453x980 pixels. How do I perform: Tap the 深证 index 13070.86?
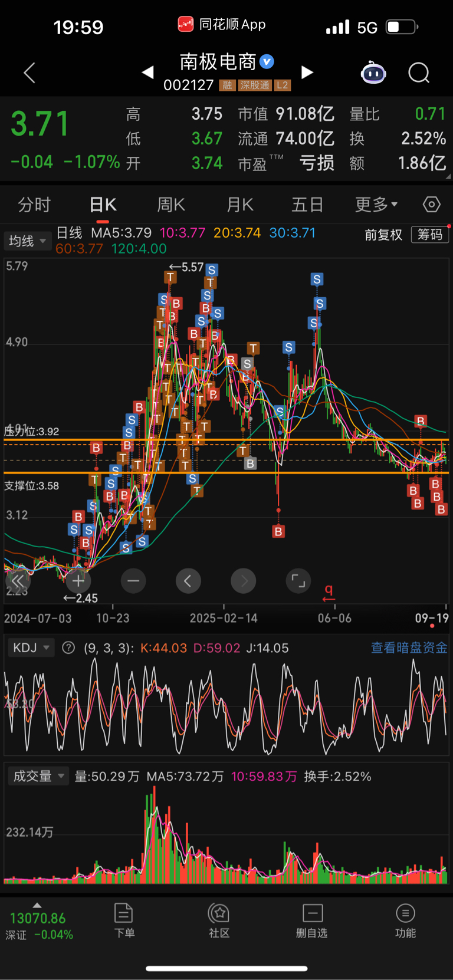click(38, 925)
